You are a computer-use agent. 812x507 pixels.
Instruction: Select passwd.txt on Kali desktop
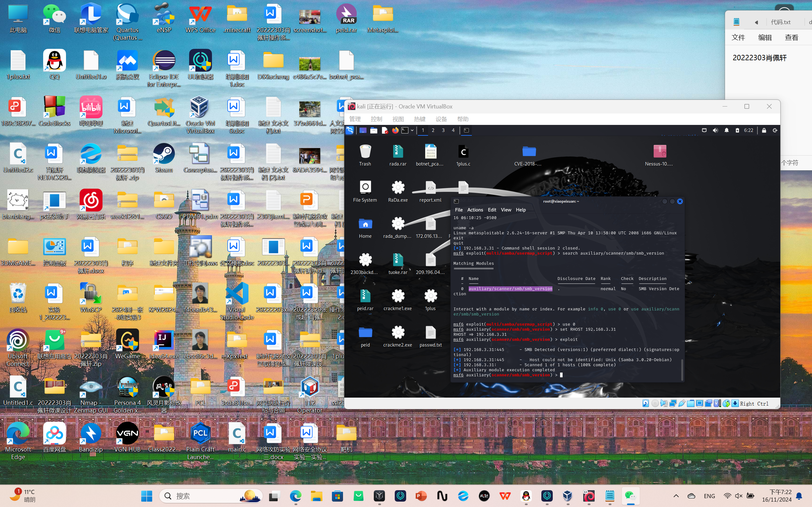[431, 336]
